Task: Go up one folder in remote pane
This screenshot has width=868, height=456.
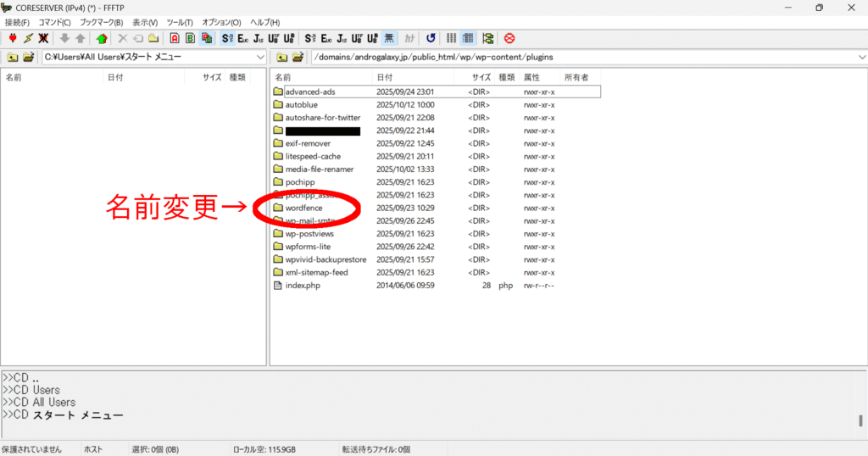Action: tap(282, 58)
